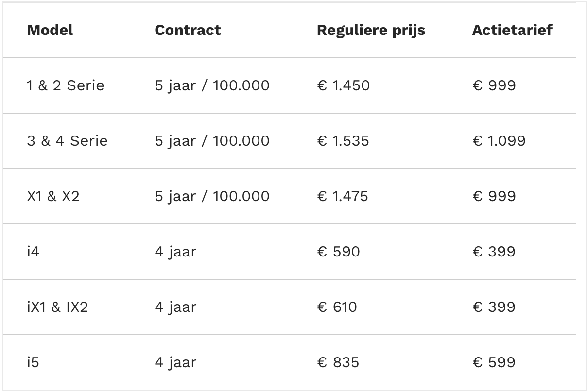The height and width of the screenshot is (392, 588).
Task: Select the € 610 price cell
Action: tap(337, 307)
